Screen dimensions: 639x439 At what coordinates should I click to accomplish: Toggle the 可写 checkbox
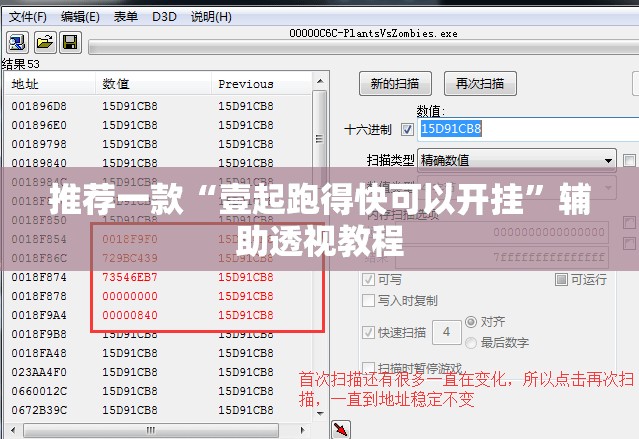click(368, 280)
